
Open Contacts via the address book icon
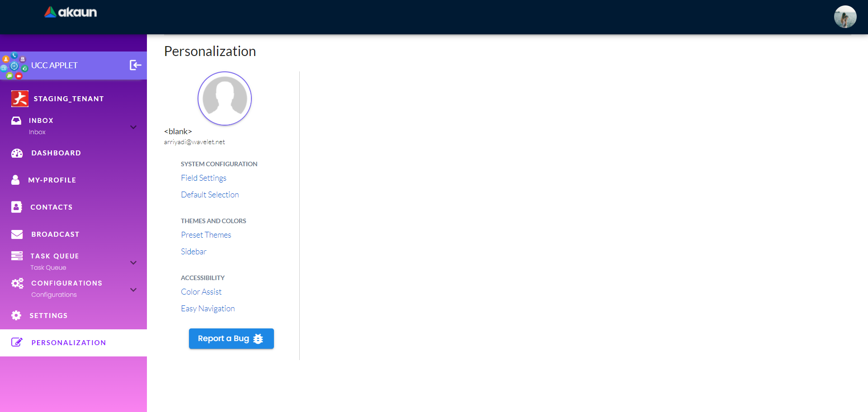(16, 207)
